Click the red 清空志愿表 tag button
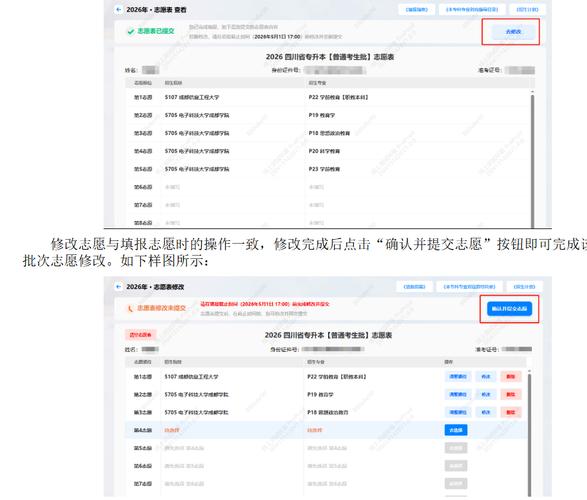This screenshot has width=587, height=500. click(140, 335)
